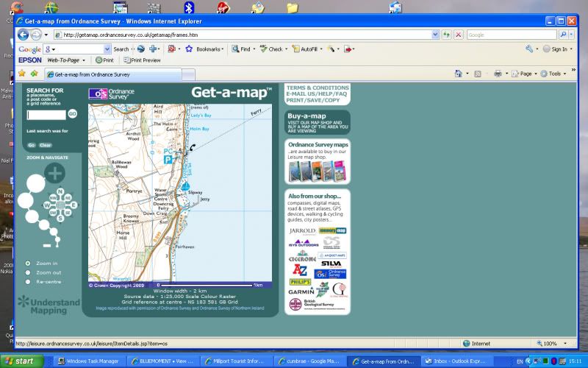Open the PRINT/SAVE/COPY link
Screen dimensions: 588x368
coord(313,100)
